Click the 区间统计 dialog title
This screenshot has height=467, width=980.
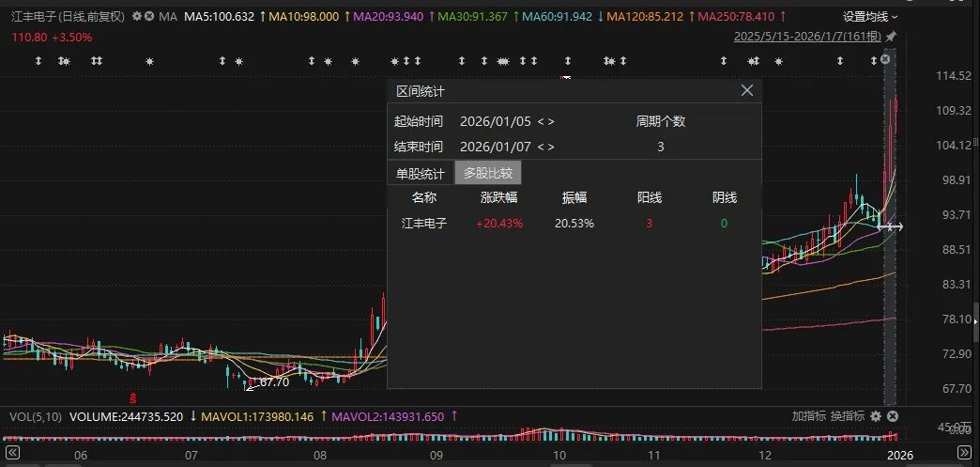point(420,91)
